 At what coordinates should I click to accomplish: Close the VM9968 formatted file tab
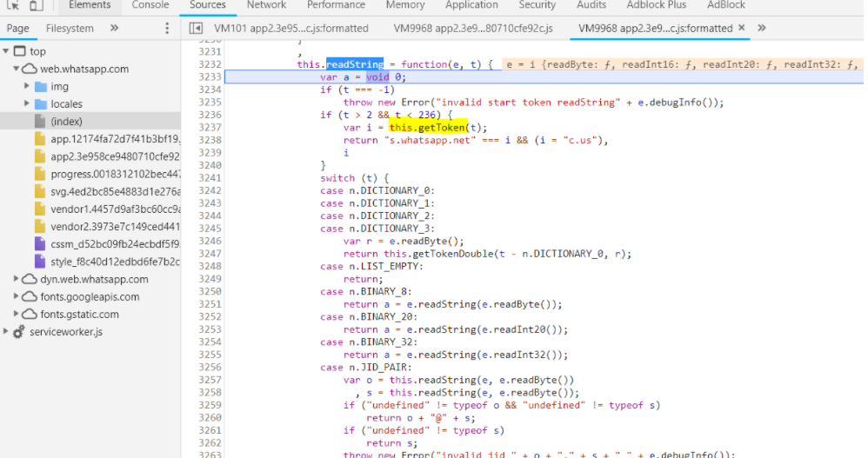(742, 28)
